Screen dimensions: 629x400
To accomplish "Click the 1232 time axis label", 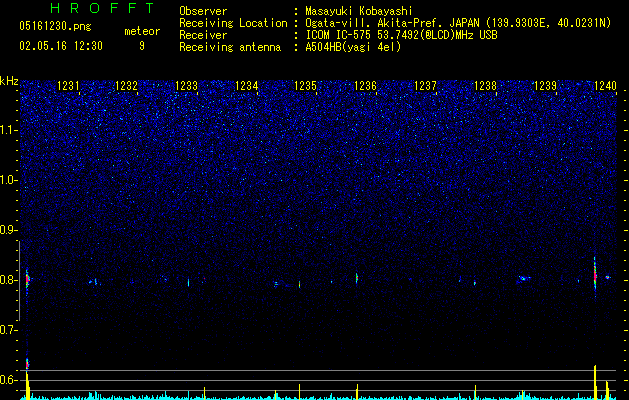I will pos(126,86).
